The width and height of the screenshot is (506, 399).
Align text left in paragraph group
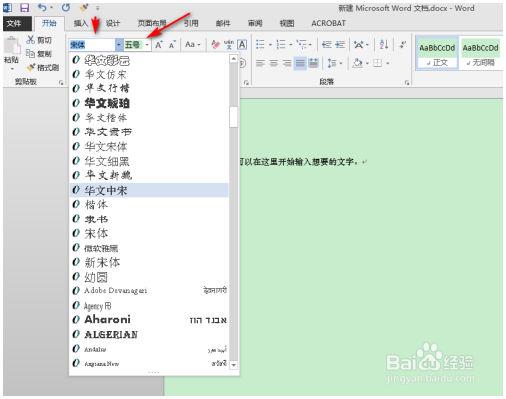point(260,63)
